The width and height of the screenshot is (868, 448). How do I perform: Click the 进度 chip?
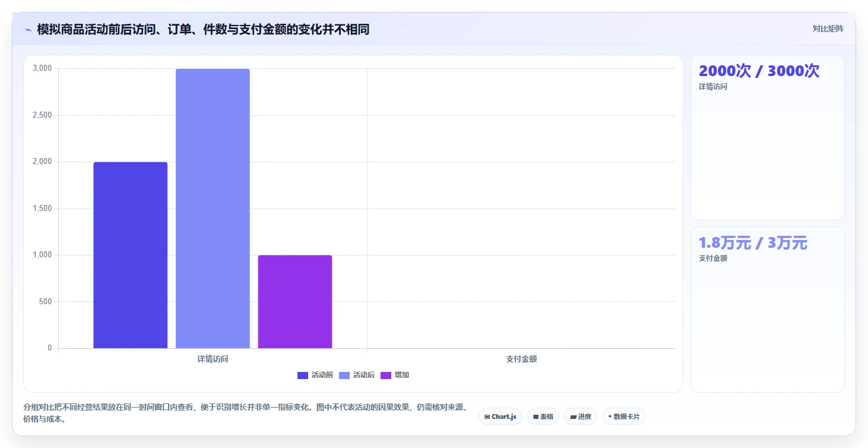point(581,417)
